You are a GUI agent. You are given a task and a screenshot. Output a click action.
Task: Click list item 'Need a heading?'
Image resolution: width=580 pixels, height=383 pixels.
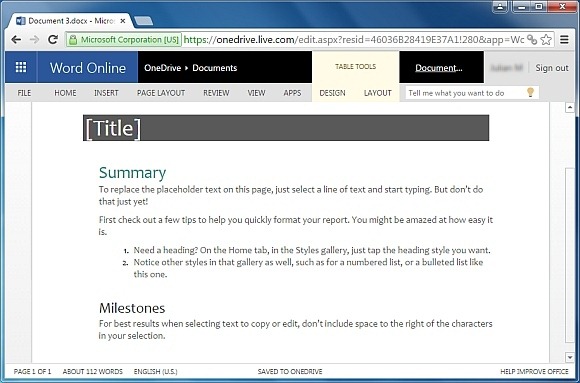312,250
